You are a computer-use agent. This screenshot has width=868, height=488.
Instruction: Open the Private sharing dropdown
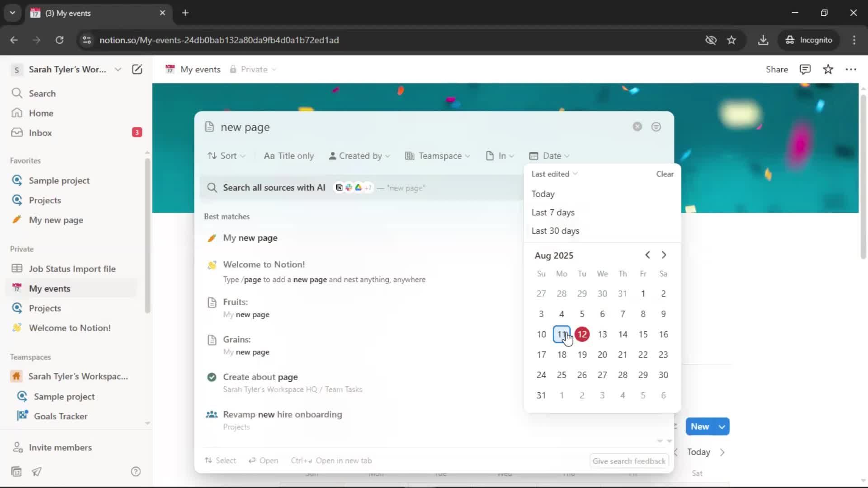tap(253, 69)
